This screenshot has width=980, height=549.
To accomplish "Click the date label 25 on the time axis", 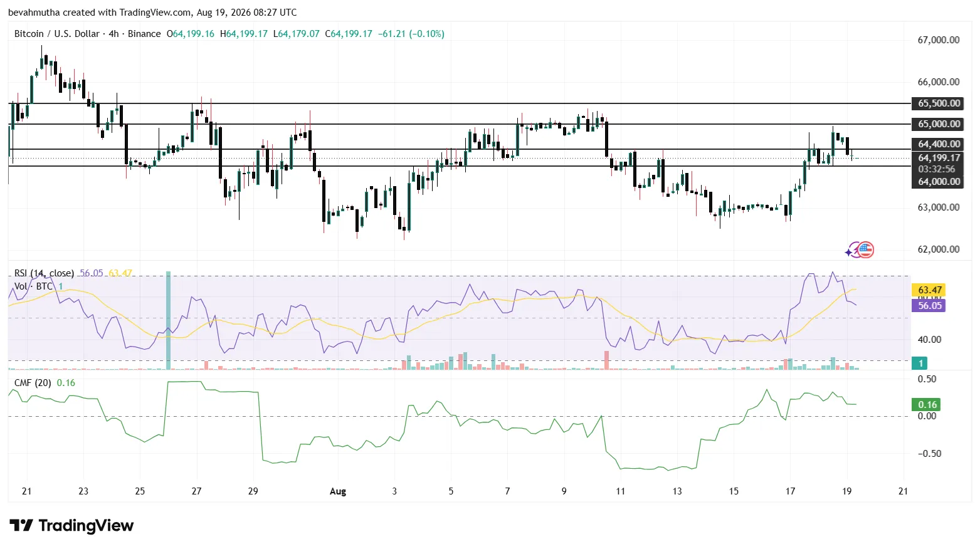I will pyautogui.click(x=140, y=491).
